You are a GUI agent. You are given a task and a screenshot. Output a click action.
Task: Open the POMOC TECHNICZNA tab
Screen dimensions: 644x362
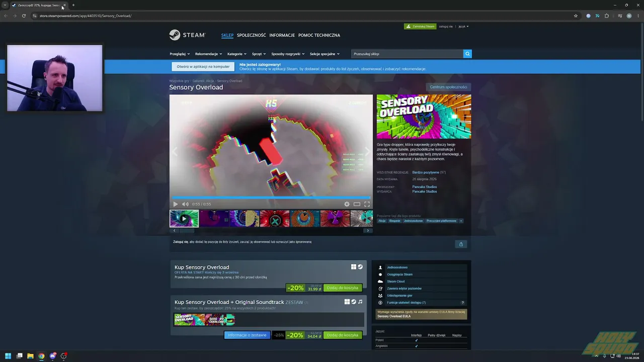point(319,35)
